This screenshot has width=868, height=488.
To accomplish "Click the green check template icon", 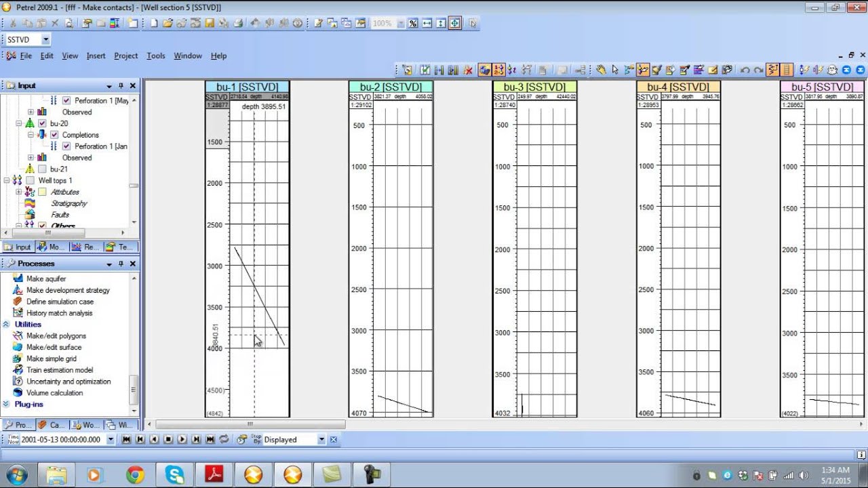I will tap(426, 70).
